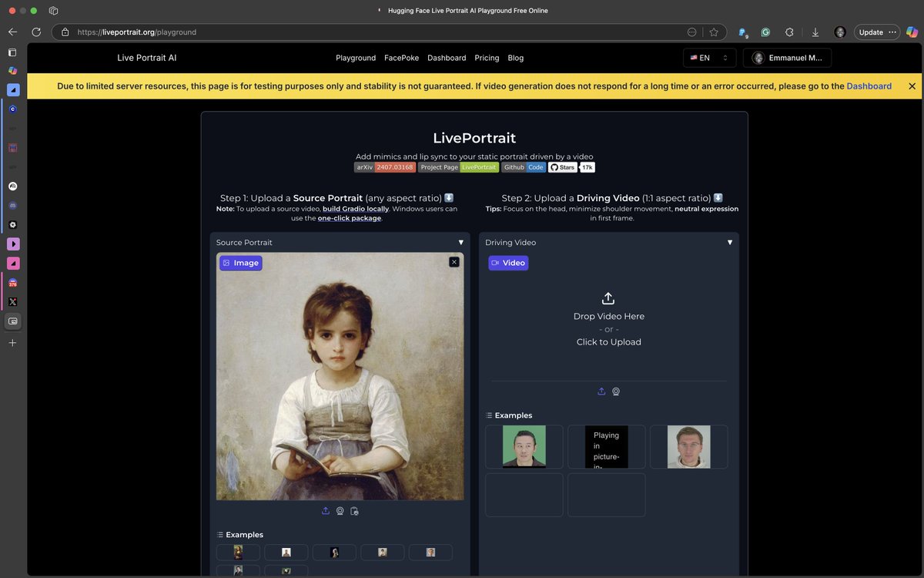Open the Pricing page
This screenshot has width=924, height=578.
pos(487,58)
